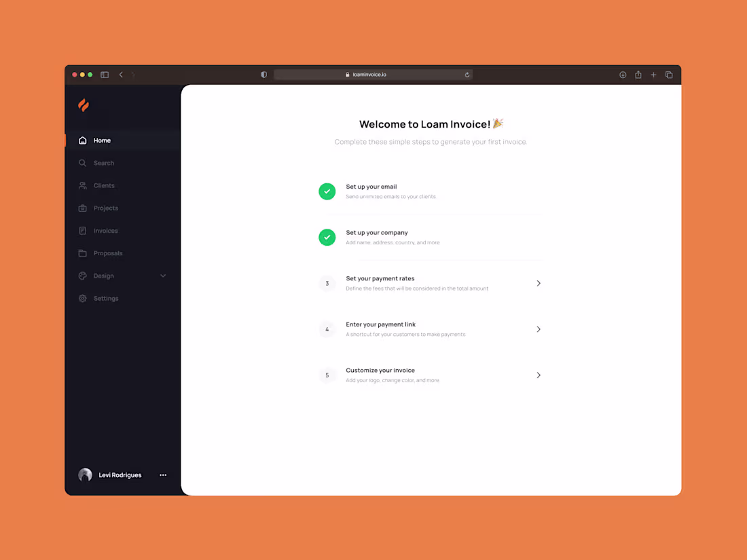
Task: Click the green check for company setup
Action: click(x=327, y=237)
